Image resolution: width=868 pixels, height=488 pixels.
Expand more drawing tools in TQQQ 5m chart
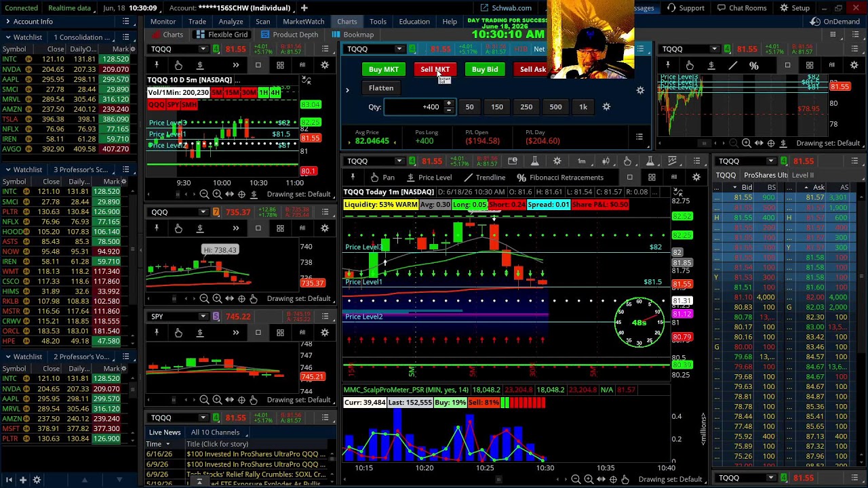(x=235, y=65)
